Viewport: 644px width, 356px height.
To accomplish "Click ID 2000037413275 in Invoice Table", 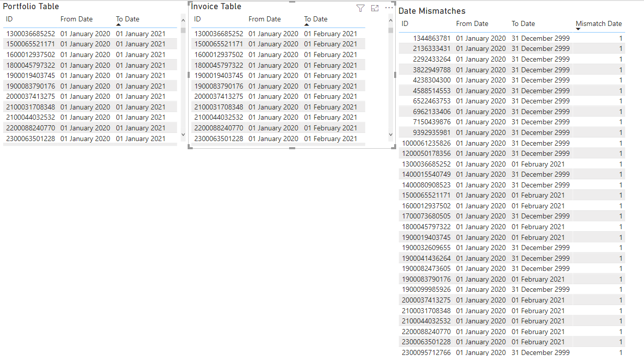I will (219, 97).
